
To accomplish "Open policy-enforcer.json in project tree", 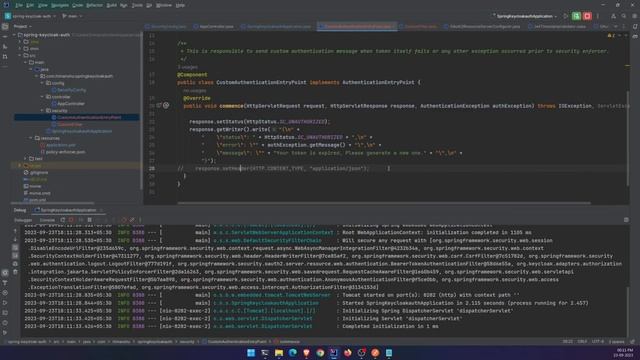I will (x=62, y=152).
